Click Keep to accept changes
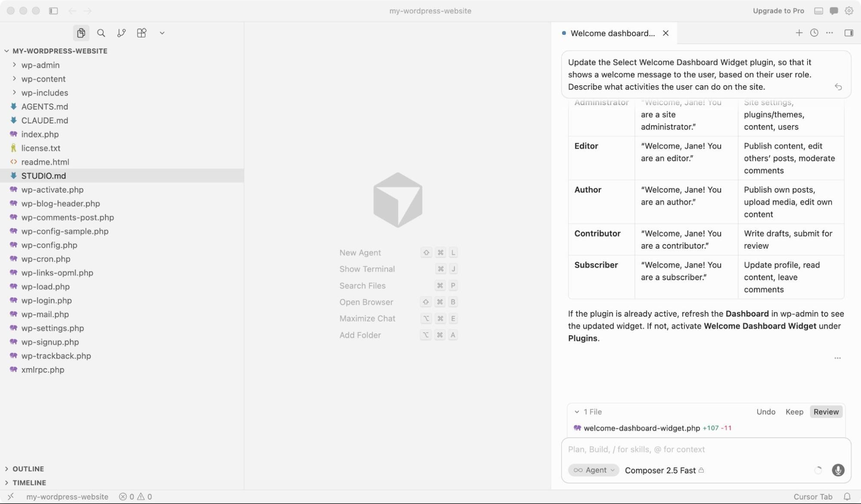The height and width of the screenshot is (504, 861). pos(794,412)
